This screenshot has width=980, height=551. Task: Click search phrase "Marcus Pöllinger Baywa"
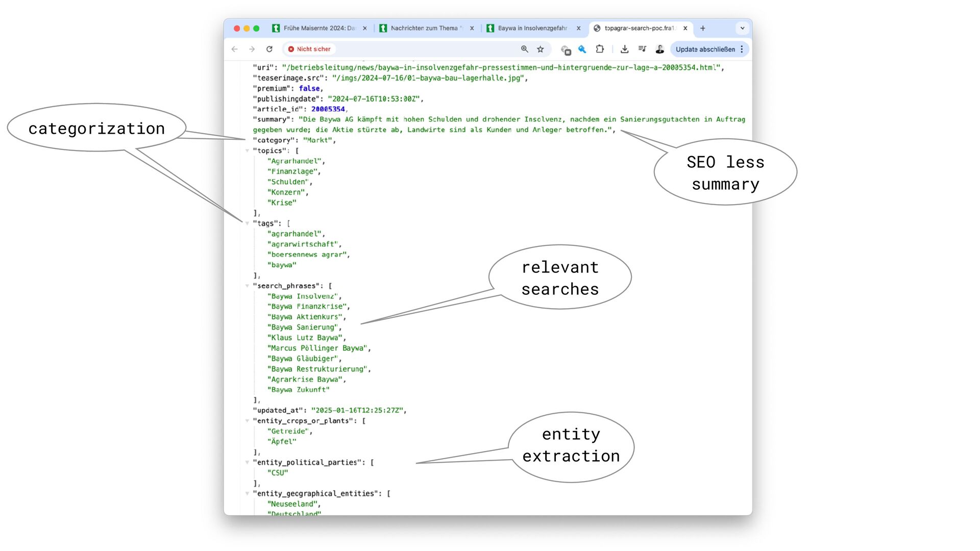point(317,348)
